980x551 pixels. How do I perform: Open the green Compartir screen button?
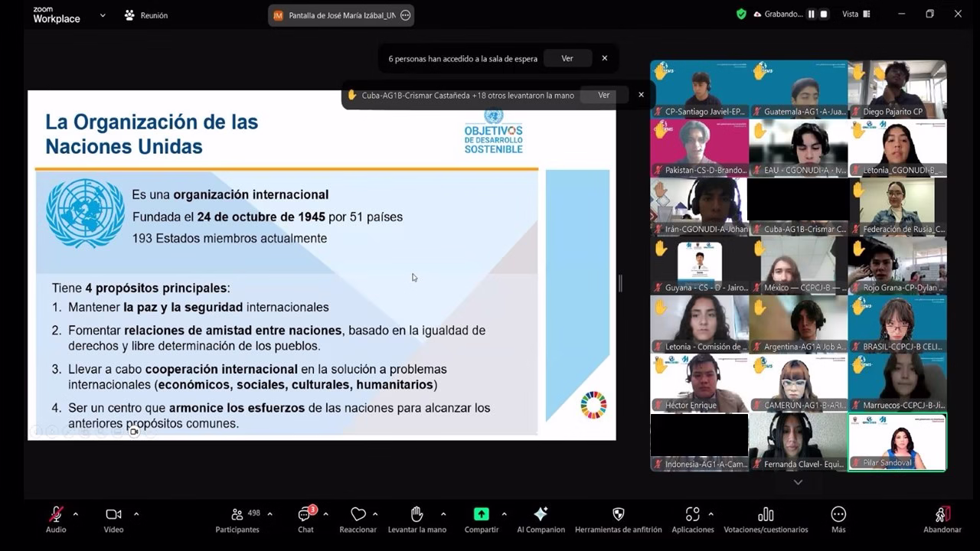point(481,514)
